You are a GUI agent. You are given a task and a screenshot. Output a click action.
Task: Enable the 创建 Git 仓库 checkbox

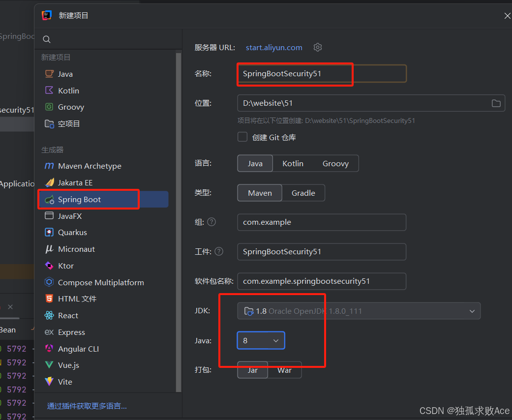coord(242,137)
